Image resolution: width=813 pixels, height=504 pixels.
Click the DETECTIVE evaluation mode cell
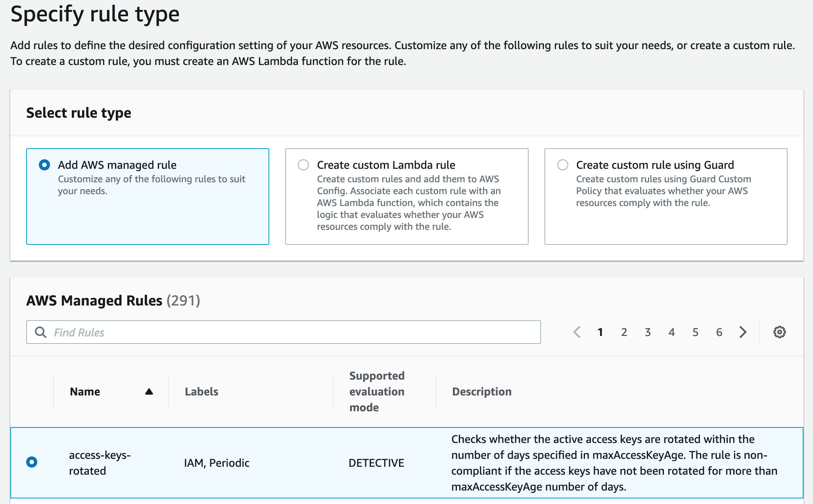(x=376, y=463)
